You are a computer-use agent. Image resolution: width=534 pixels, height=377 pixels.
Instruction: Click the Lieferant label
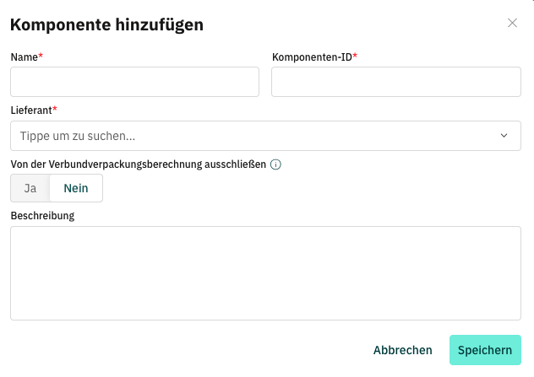point(31,110)
